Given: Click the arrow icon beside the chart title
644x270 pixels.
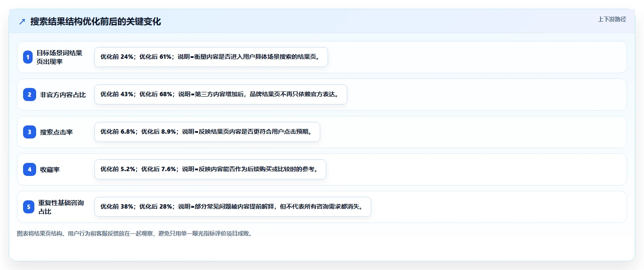Looking at the screenshot, I should [x=22, y=22].
